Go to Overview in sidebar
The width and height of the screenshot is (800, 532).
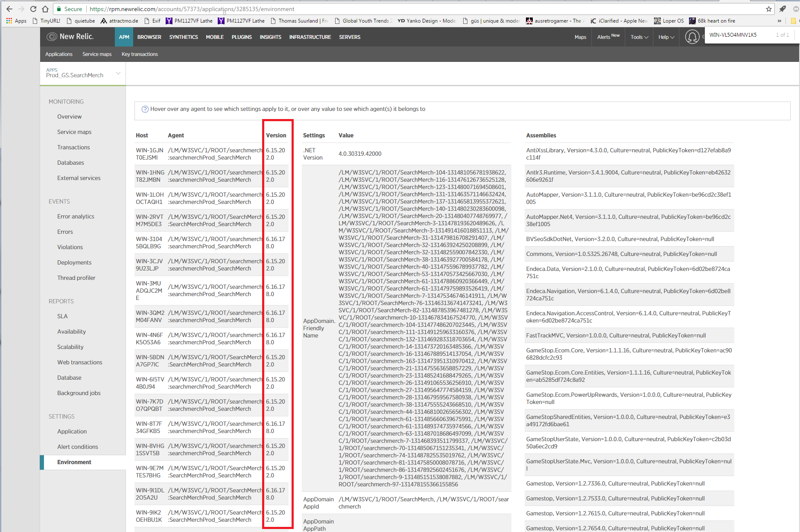70,116
